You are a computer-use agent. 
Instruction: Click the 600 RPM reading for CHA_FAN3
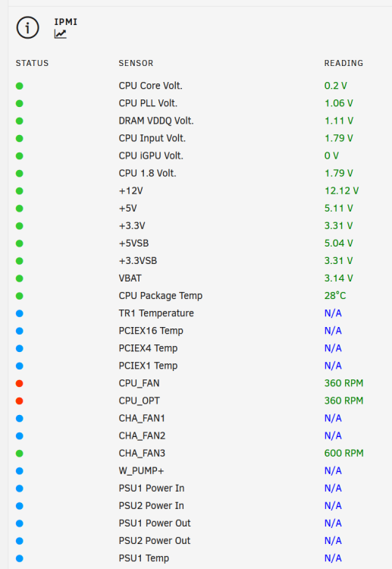click(343, 453)
